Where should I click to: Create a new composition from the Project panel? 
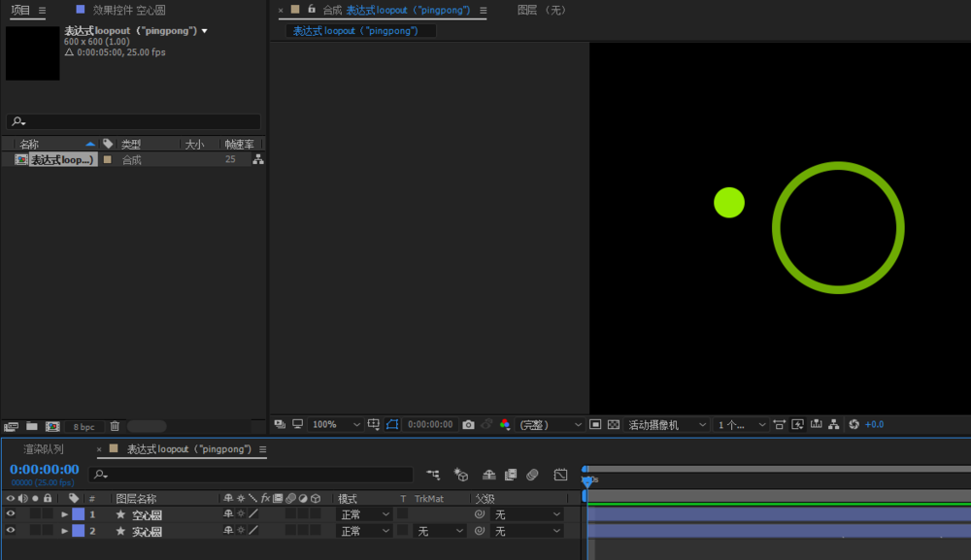(x=52, y=426)
